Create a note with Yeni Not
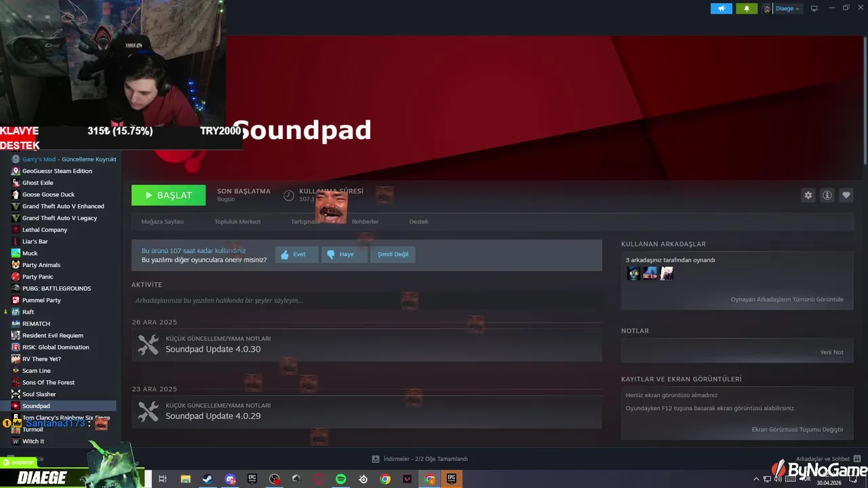 pyautogui.click(x=831, y=352)
